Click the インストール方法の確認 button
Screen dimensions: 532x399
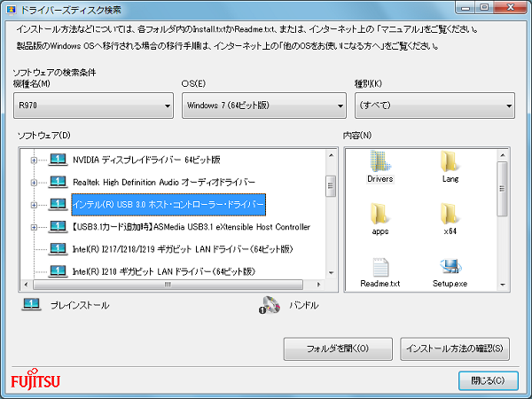pyautogui.click(x=455, y=348)
